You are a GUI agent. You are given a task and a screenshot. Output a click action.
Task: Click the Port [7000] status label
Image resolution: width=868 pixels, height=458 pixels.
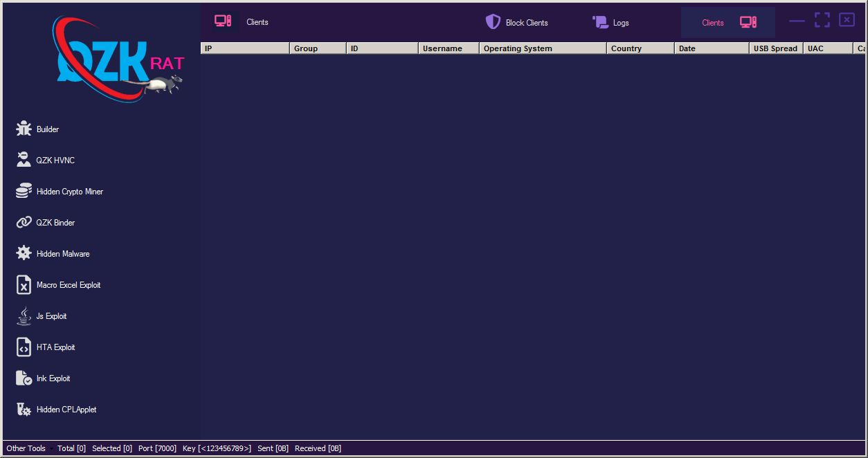coord(157,448)
